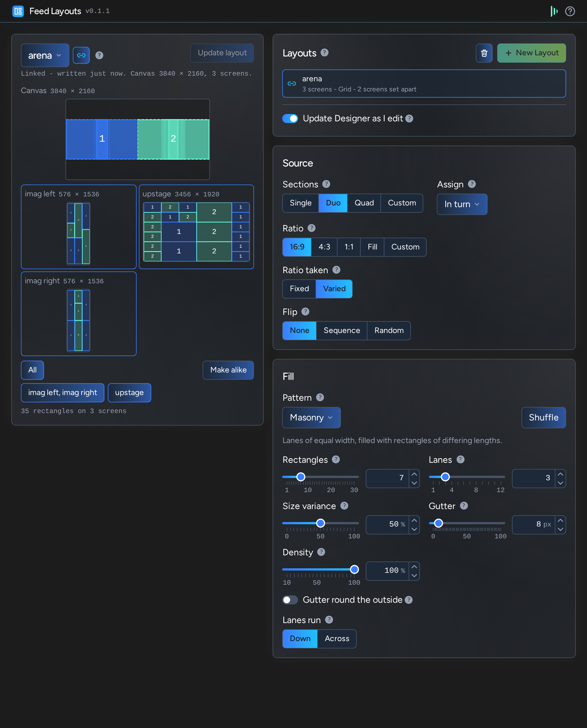
Task: Adjust the Size variance slider
Action: 320,523
